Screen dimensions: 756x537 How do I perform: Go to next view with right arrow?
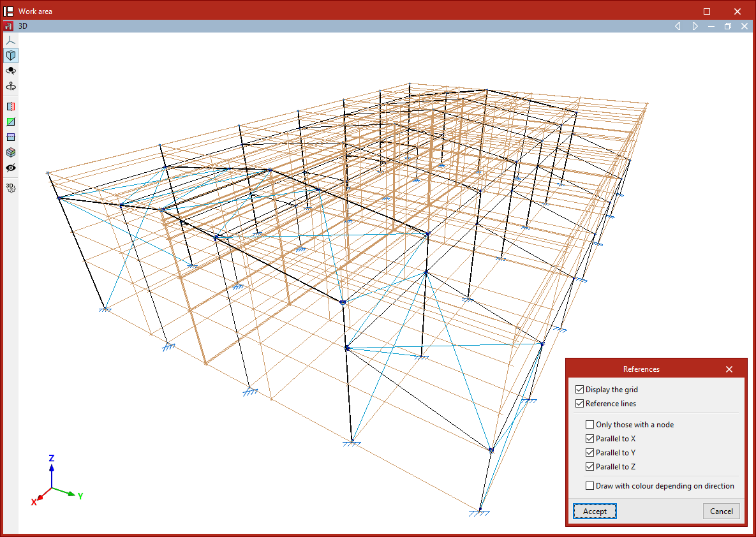(695, 26)
